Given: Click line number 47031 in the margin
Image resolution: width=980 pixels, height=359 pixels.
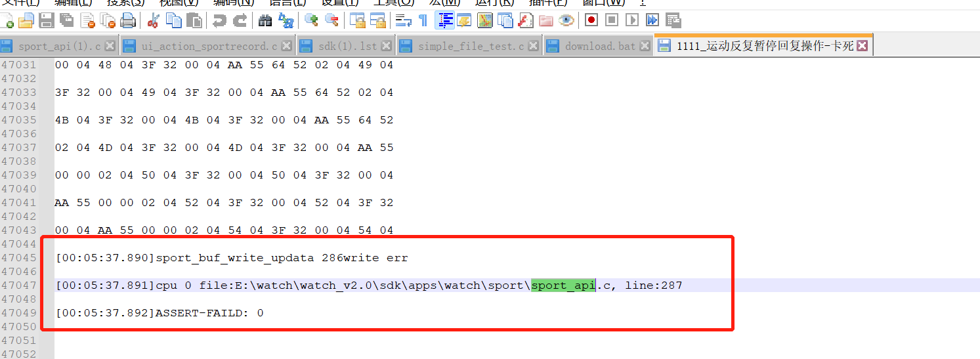Looking at the screenshot, I should point(19,65).
